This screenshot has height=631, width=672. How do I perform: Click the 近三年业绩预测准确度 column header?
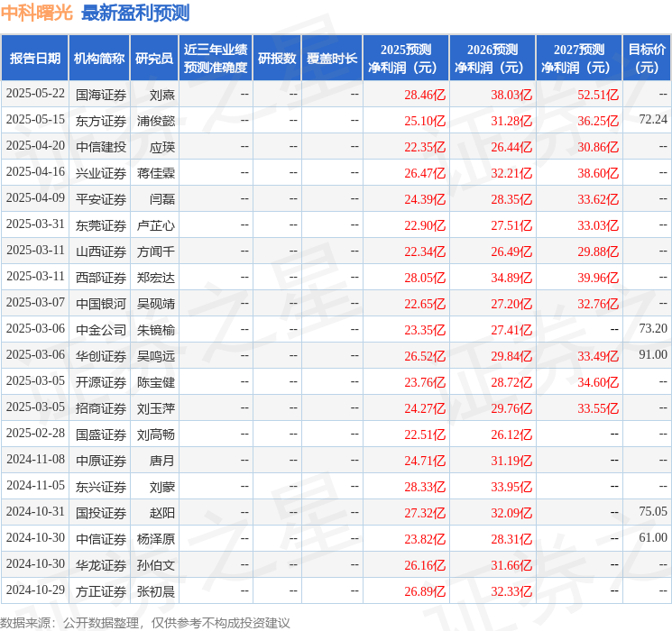click(x=216, y=59)
